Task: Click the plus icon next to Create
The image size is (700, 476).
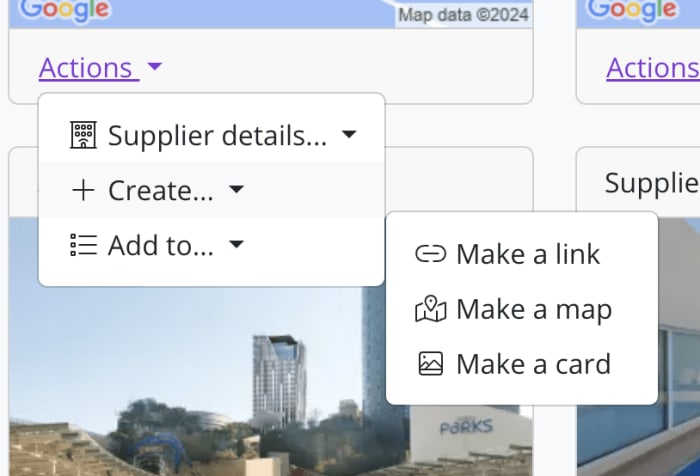Action: (83, 190)
